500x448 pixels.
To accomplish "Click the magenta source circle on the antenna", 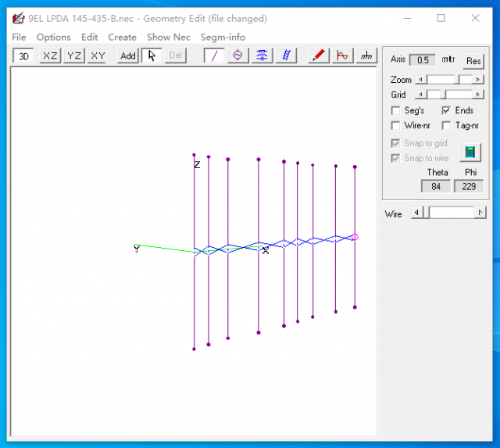I will click(355, 237).
